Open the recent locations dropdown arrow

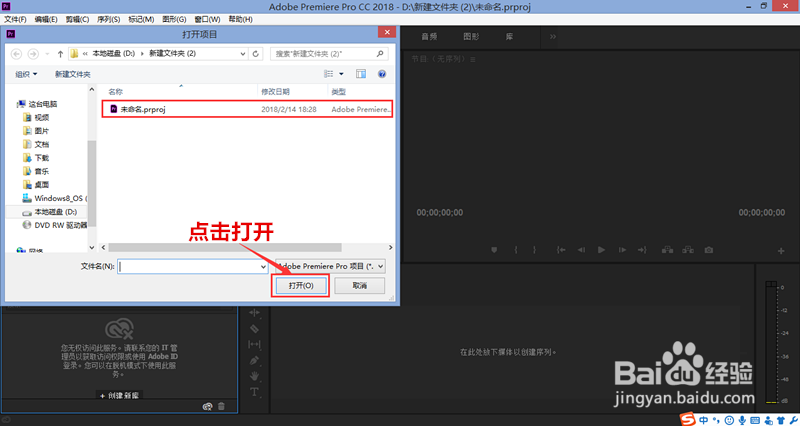[x=47, y=54]
